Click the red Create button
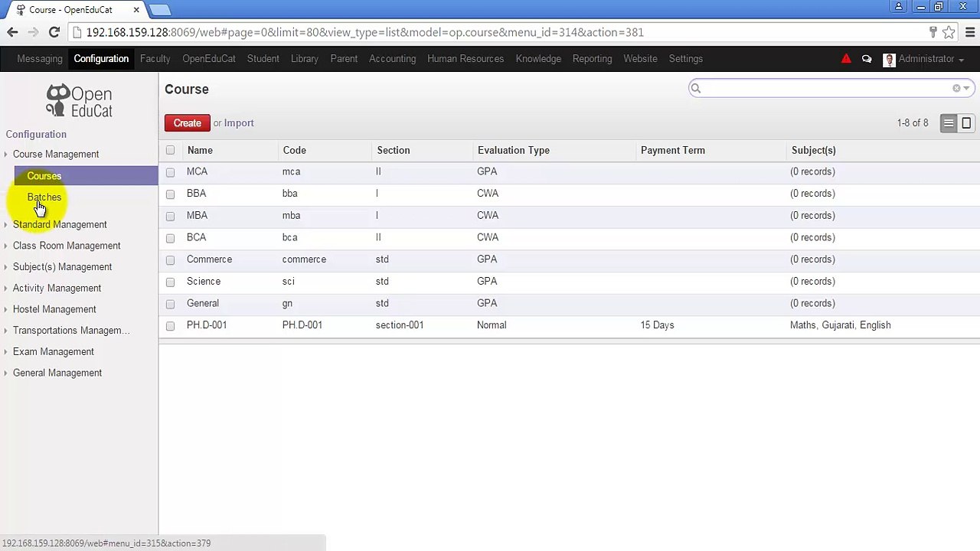Image resolution: width=980 pixels, height=551 pixels. (x=188, y=123)
